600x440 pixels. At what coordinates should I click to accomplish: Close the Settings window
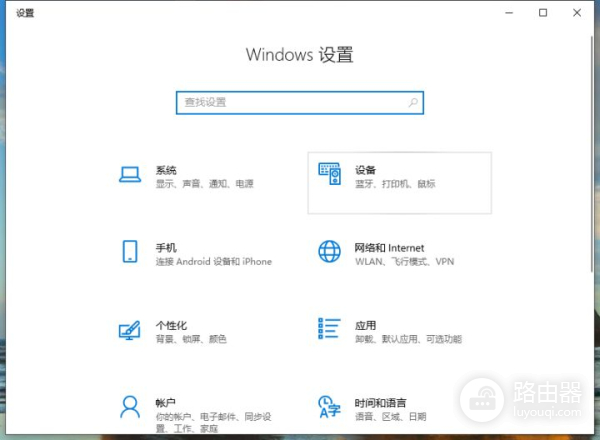click(577, 13)
